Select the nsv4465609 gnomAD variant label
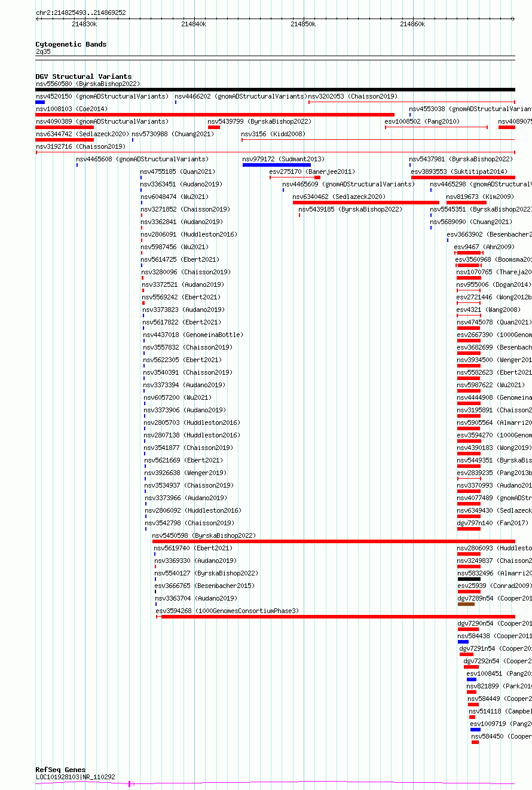The image size is (532, 790). pyautogui.click(x=348, y=184)
